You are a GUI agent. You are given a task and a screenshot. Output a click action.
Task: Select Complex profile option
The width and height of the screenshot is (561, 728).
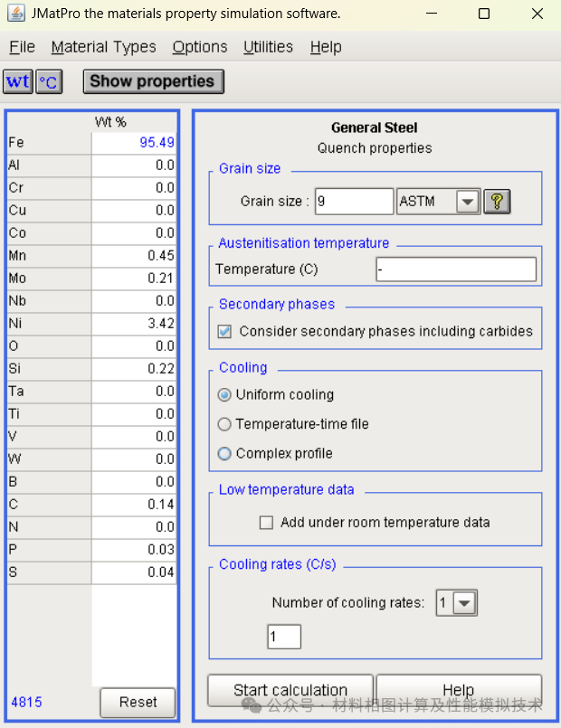pyautogui.click(x=224, y=454)
